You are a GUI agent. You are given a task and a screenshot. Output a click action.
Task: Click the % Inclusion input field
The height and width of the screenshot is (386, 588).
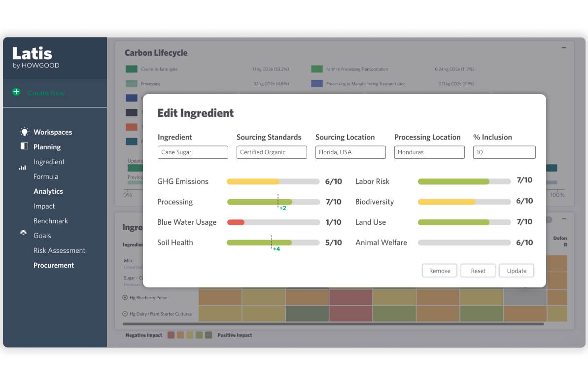tap(504, 152)
